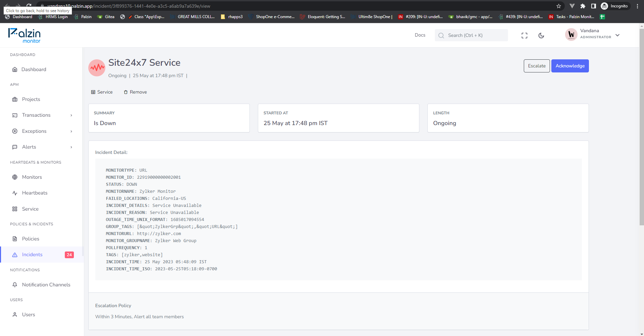This screenshot has height=336, width=644.
Task: Open Notification Channels page
Action: tap(46, 285)
